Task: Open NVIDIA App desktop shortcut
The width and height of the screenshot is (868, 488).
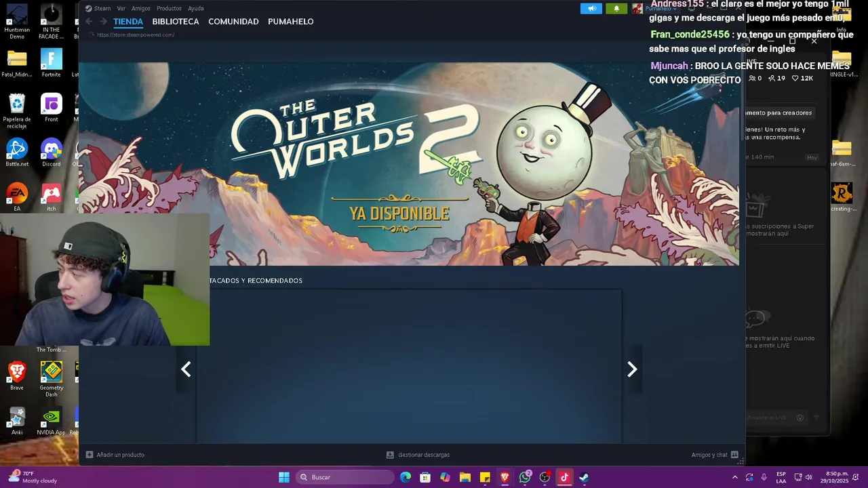Action: [x=51, y=422]
